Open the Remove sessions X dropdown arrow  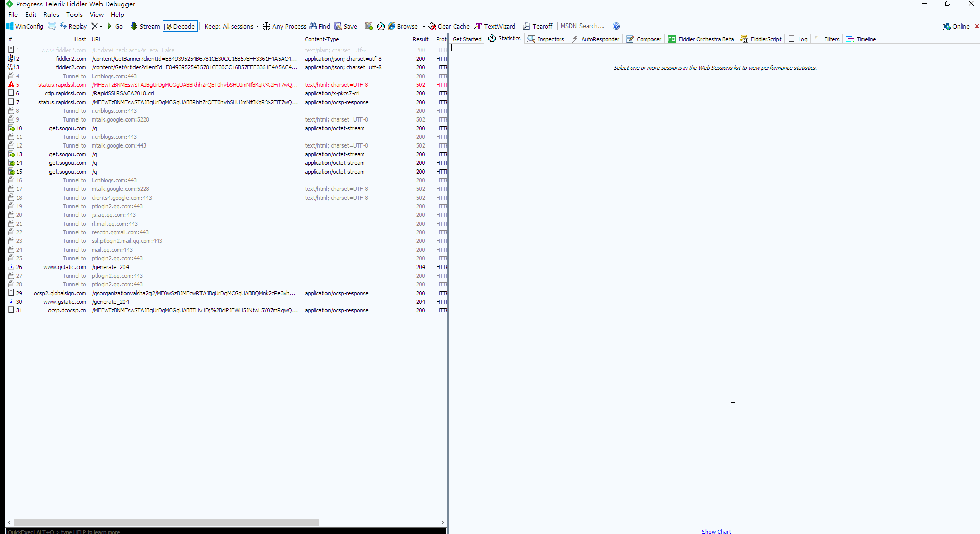pos(102,26)
